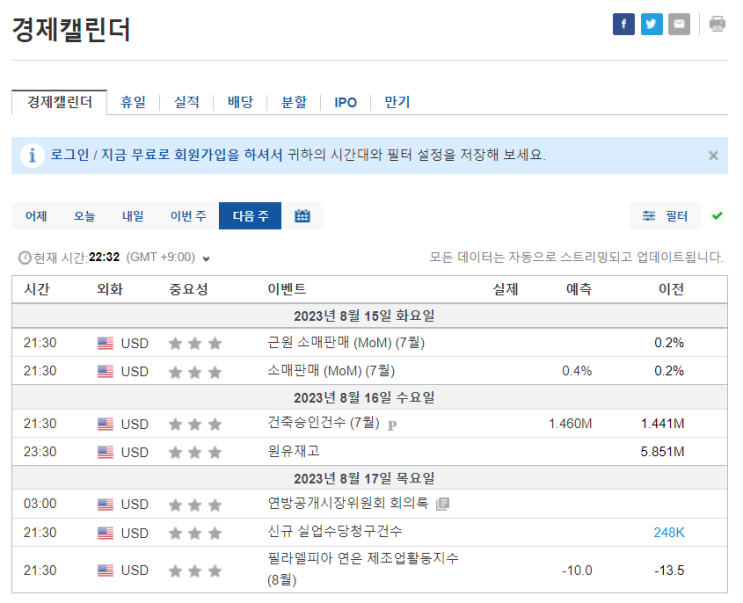
Task: Select the 다음 주 range button
Action: [250, 216]
